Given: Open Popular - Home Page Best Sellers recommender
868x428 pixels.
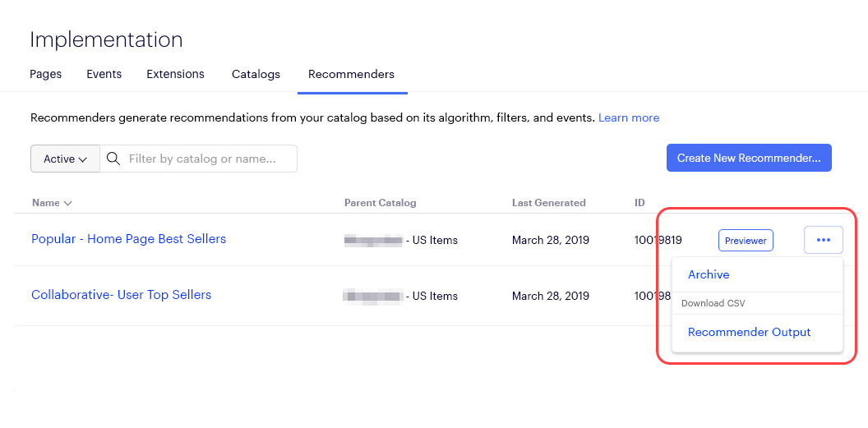Looking at the screenshot, I should click(128, 239).
